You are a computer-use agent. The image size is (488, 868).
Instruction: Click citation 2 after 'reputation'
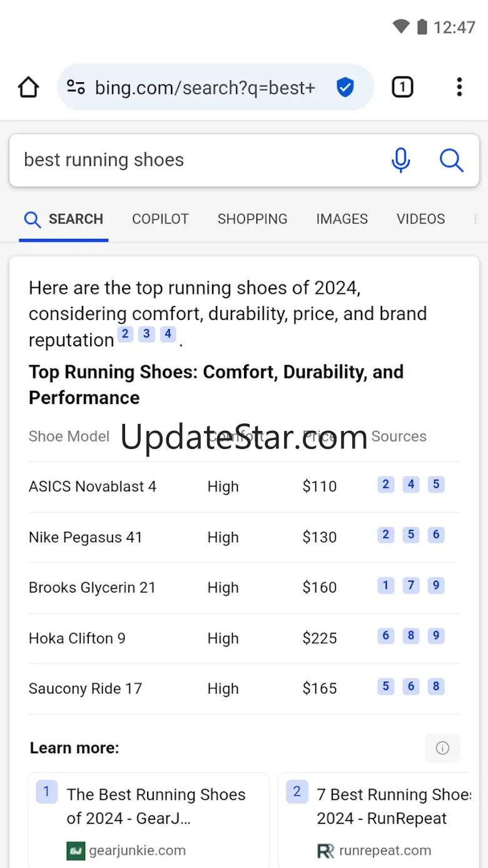click(x=125, y=334)
